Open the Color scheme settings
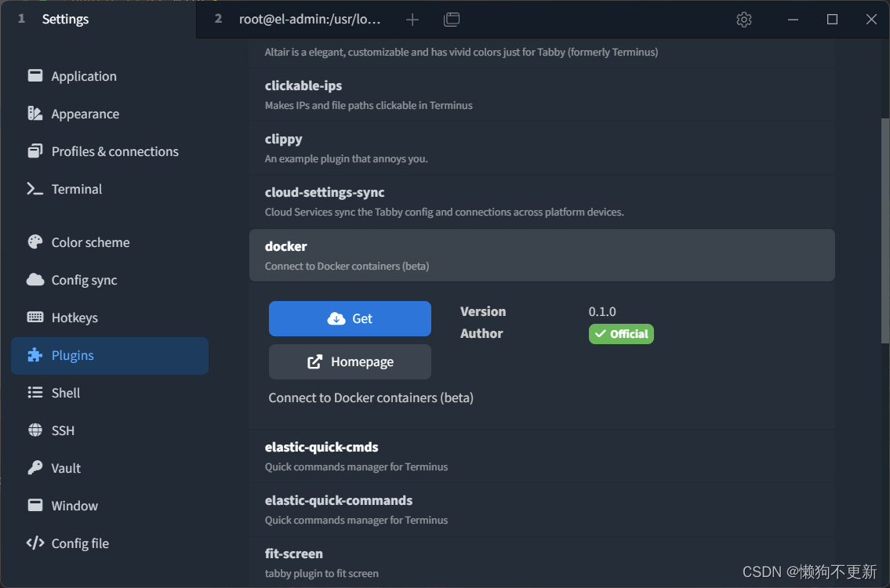Screen dimensions: 890x588 point(110,242)
